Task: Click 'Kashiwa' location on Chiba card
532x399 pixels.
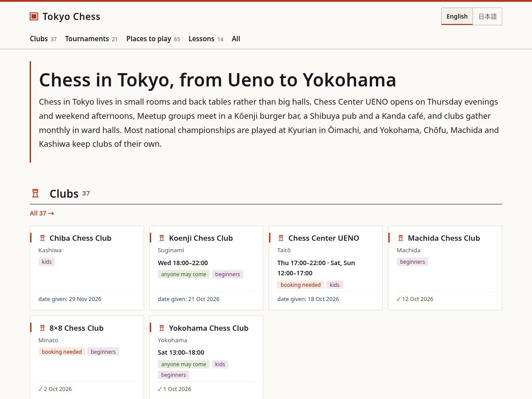Action: 50,250
